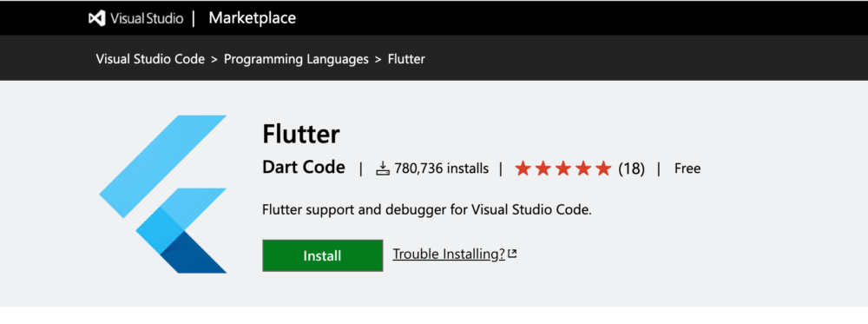
Task: Open Dart Code publisher page
Action: 303,168
